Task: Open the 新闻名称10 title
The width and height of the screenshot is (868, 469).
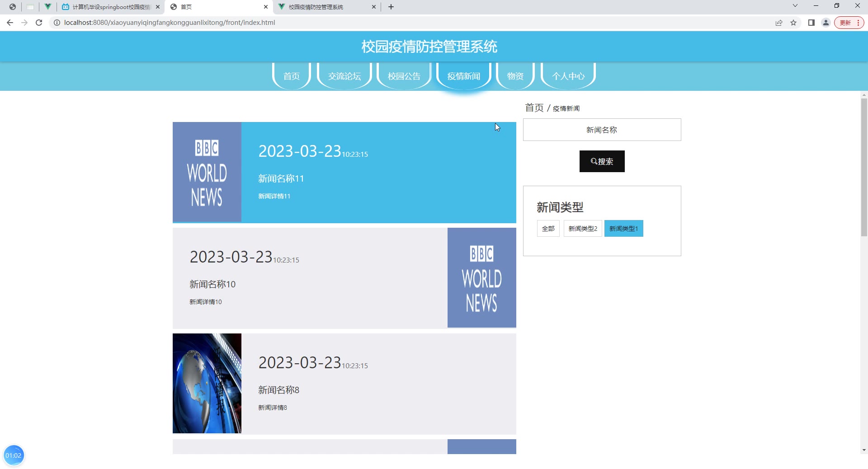Action: click(212, 284)
